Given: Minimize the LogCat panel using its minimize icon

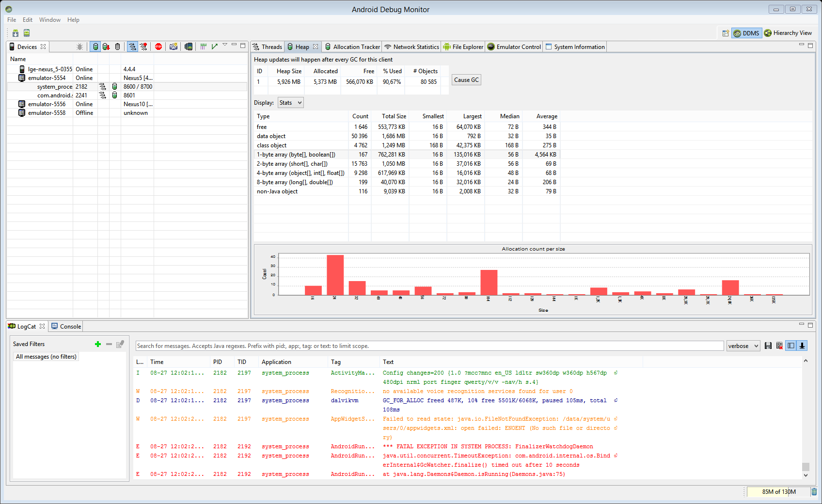Looking at the screenshot, I should (x=801, y=324).
